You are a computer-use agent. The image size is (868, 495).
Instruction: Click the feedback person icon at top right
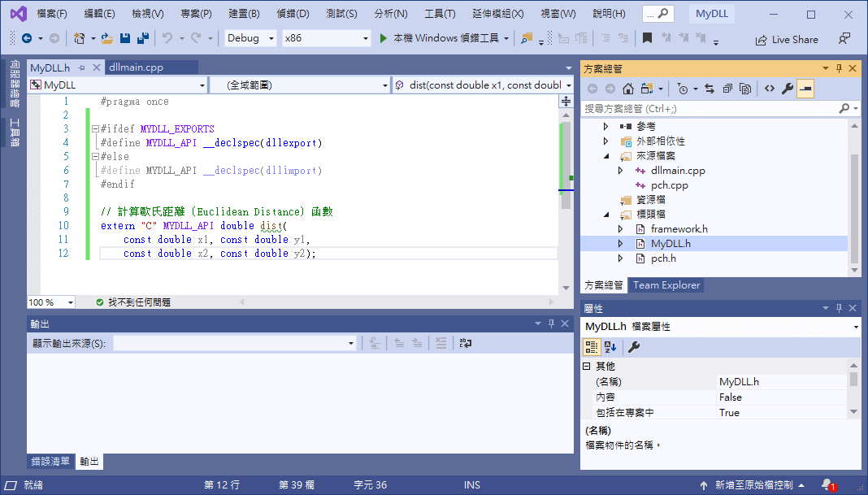(x=844, y=39)
